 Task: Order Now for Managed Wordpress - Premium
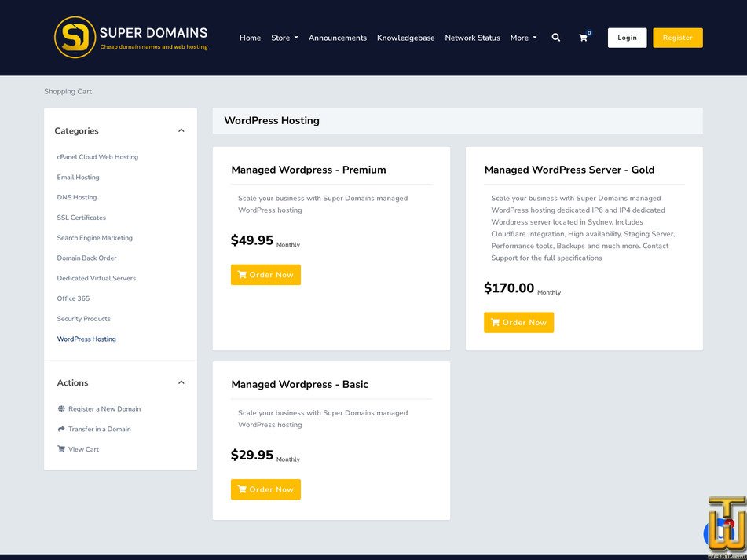[x=265, y=275]
